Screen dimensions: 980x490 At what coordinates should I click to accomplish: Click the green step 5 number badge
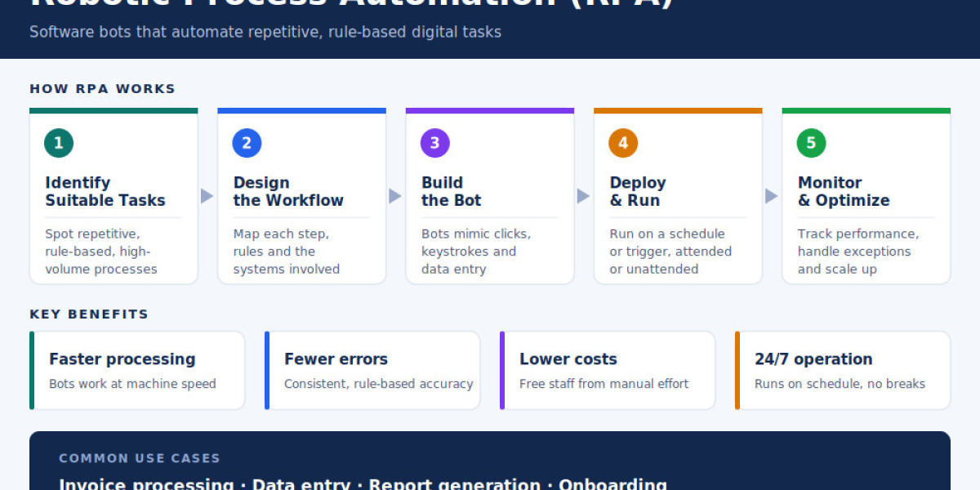point(811,143)
